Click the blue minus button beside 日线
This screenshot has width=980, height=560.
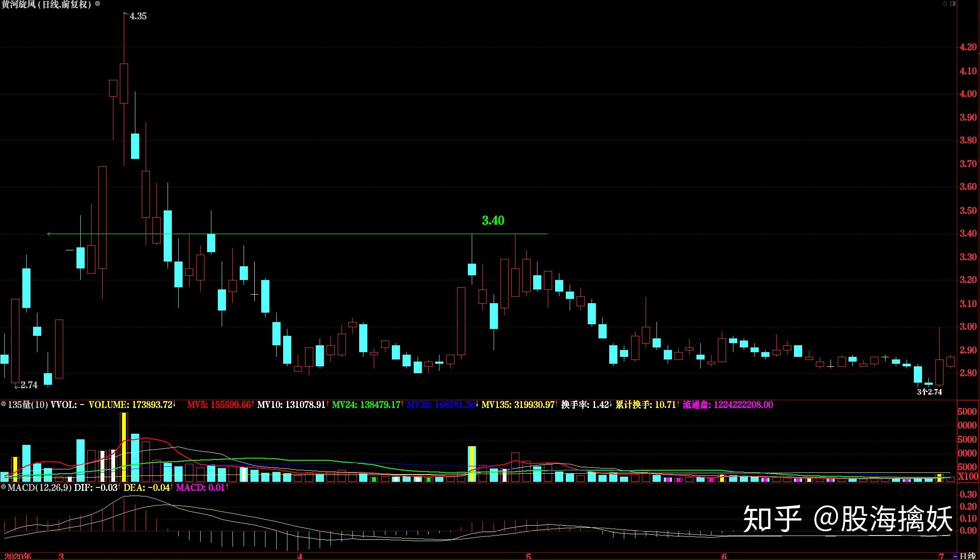[955, 556]
